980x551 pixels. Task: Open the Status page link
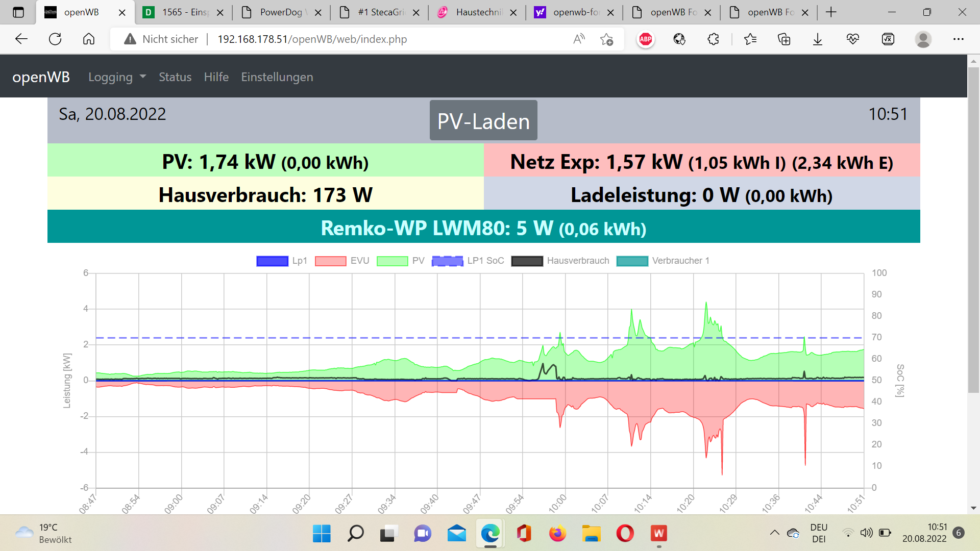175,77
